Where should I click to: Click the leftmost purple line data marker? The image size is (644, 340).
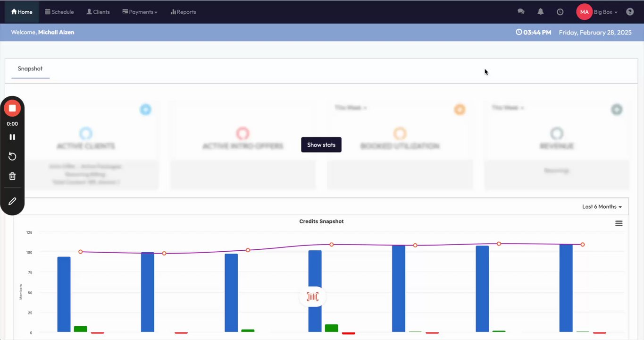[81, 252]
